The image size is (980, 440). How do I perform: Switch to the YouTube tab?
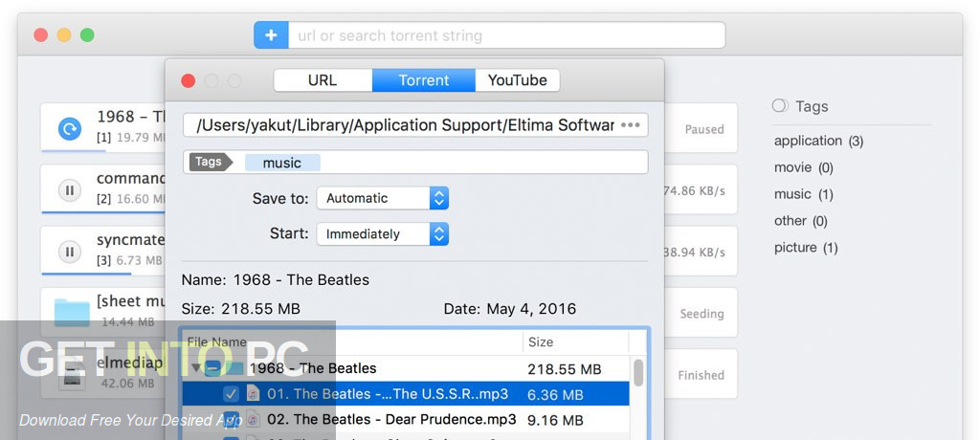tap(518, 80)
